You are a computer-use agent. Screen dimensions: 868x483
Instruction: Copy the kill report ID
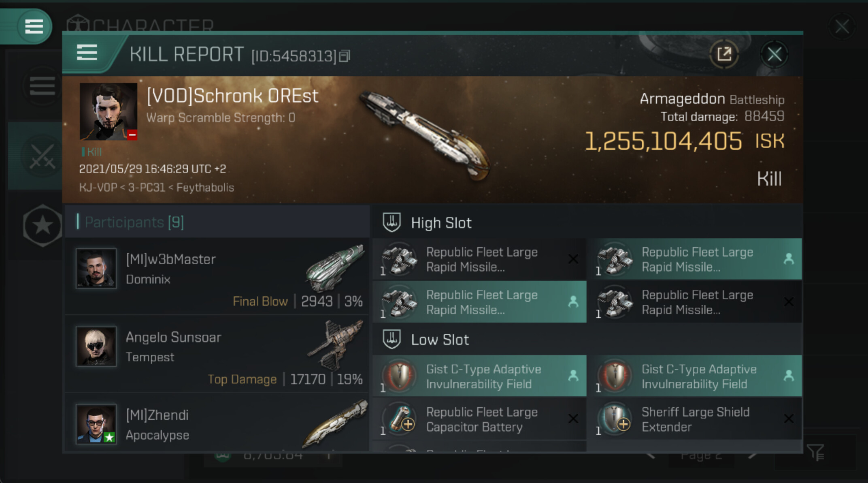point(345,56)
